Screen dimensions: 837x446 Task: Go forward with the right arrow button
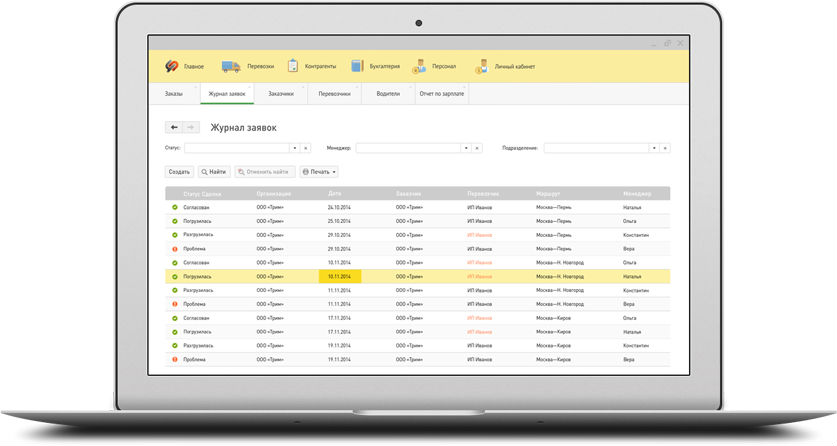(x=191, y=128)
